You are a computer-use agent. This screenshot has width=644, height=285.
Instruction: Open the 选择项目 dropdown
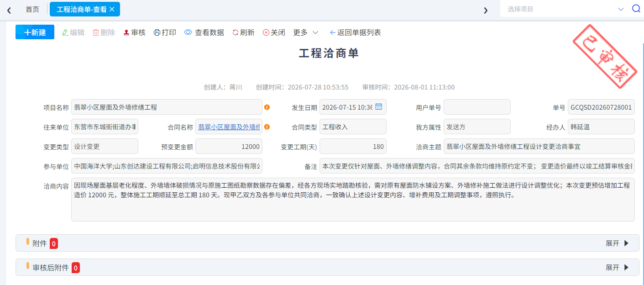565,9
